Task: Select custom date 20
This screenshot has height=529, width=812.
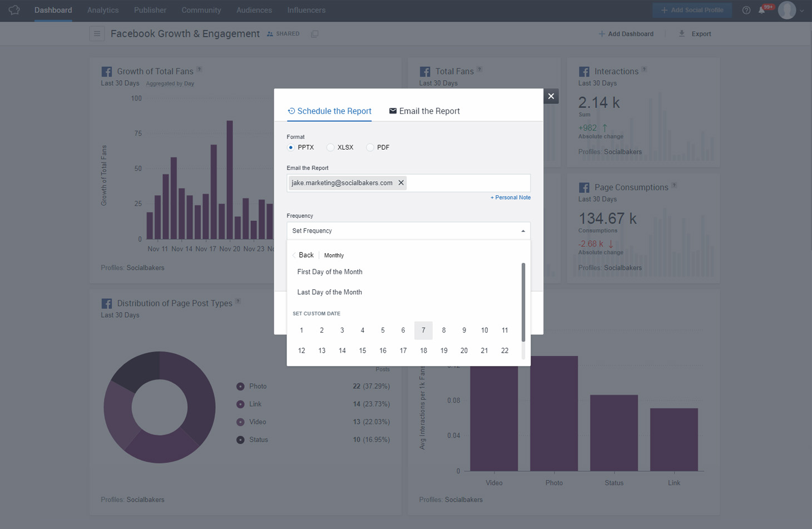Action: [464, 351]
